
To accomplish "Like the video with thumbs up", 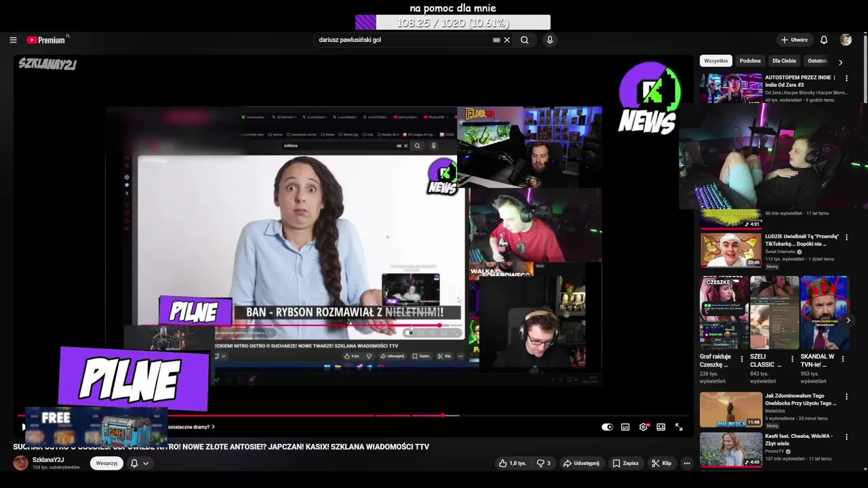I will (513, 463).
